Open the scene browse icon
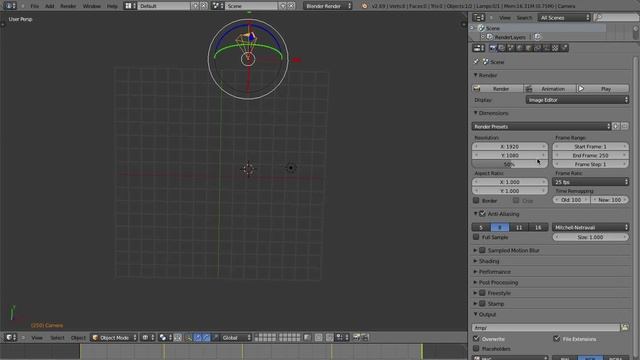Screen dimensions: 640x360 click(218, 6)
